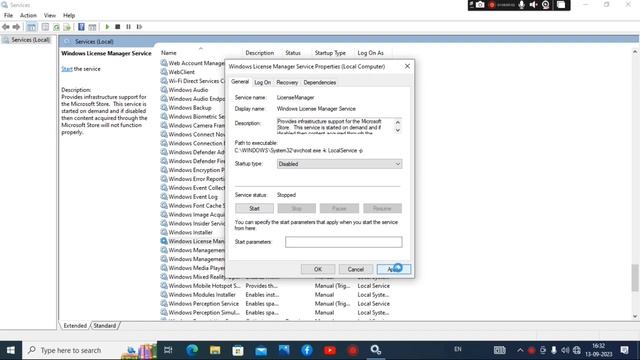640x360 pixels.
Task: Click the red record button in recorder overlay
Action: [492, 5]
